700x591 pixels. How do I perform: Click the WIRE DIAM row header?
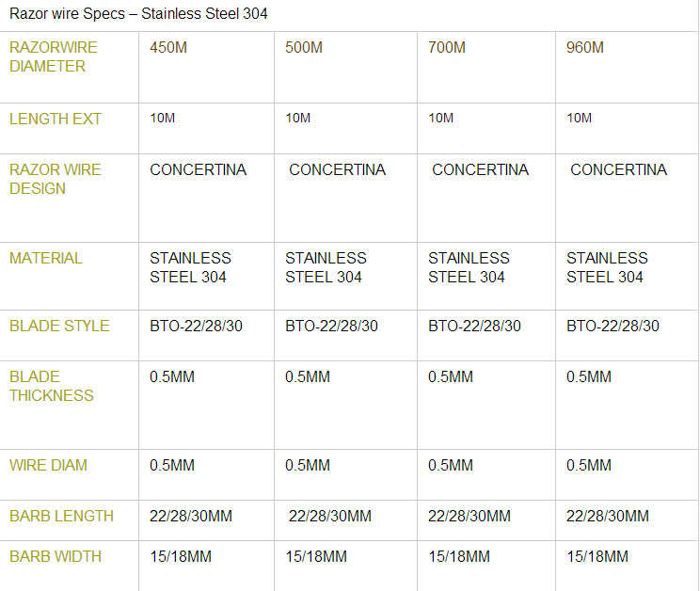tap(48, 465)
